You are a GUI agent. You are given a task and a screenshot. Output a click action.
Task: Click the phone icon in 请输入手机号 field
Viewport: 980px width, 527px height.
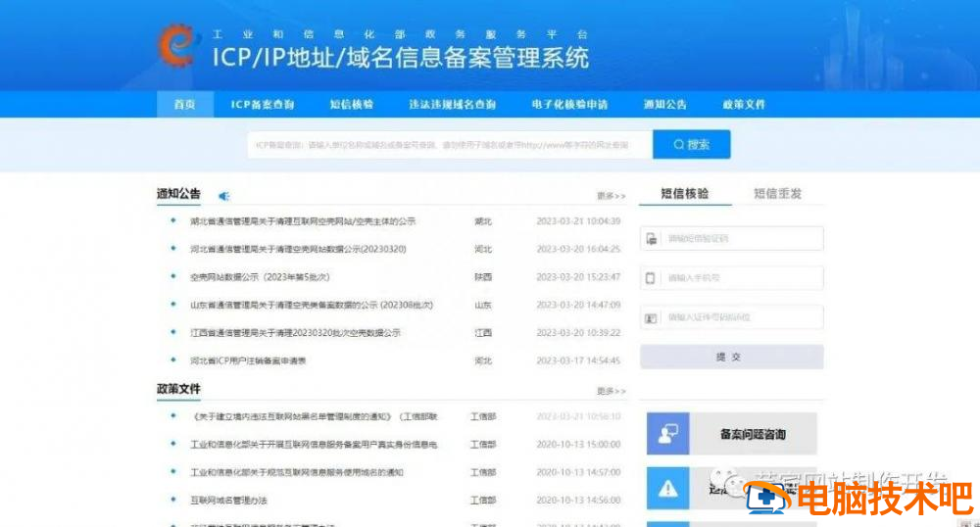pyautogui.click(x=650, y=278)
